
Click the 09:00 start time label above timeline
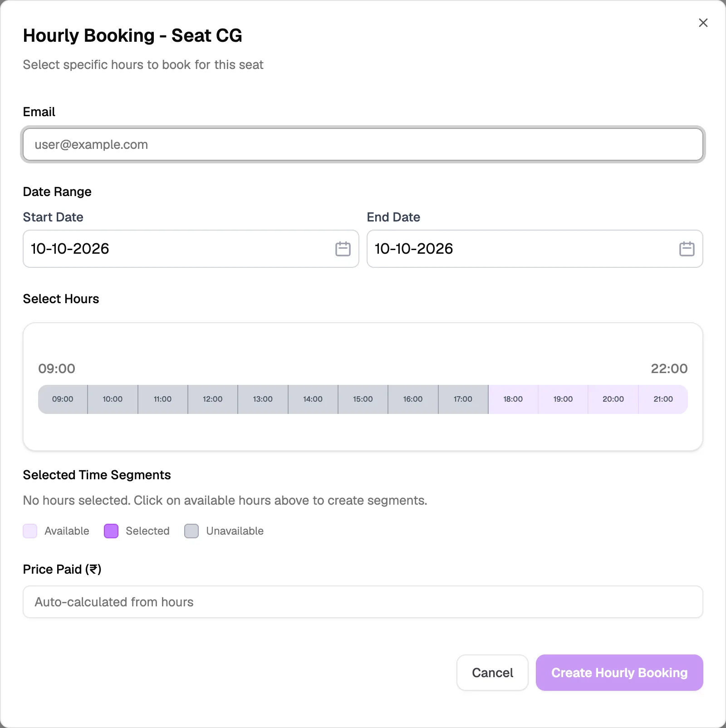57,369
